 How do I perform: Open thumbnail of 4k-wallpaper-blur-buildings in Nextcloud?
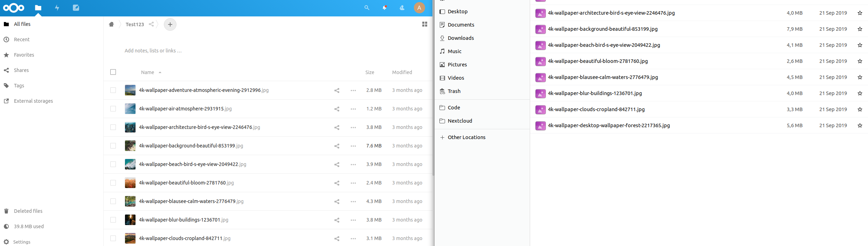(x=130, y=220)
